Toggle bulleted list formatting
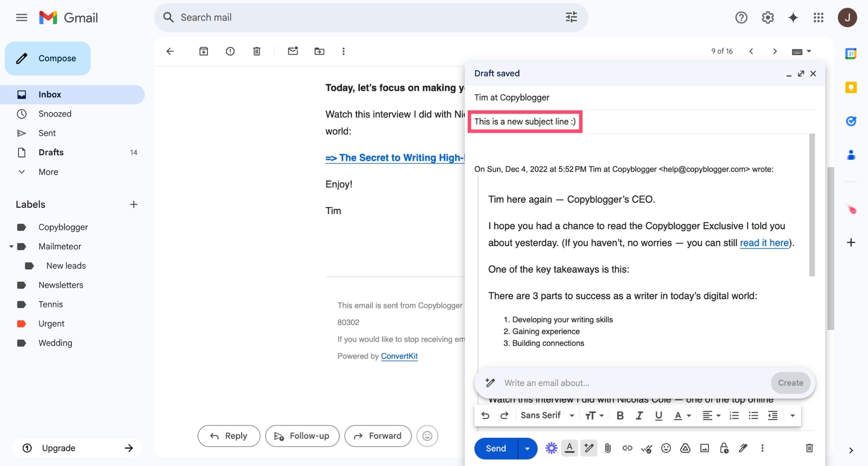 [x=753, y=416]
